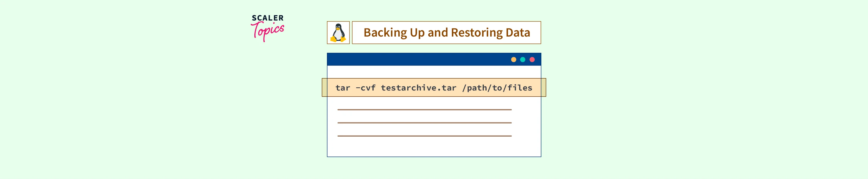Image resolution: width=868 pixels, height=179 pixels.
Task: Click the red dot in terminal title bar
Action: click(x=532, y=60)
